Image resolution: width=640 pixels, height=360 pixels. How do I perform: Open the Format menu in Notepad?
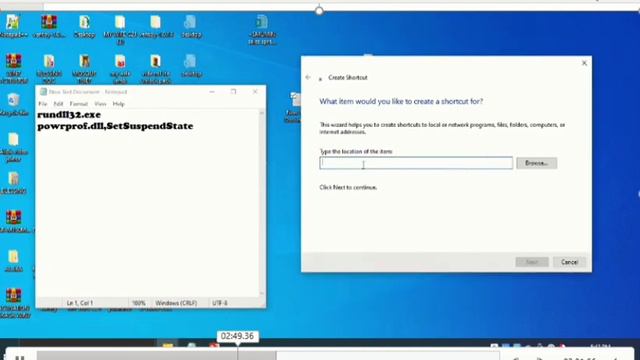pyautogui.click(x=79, y=104)
